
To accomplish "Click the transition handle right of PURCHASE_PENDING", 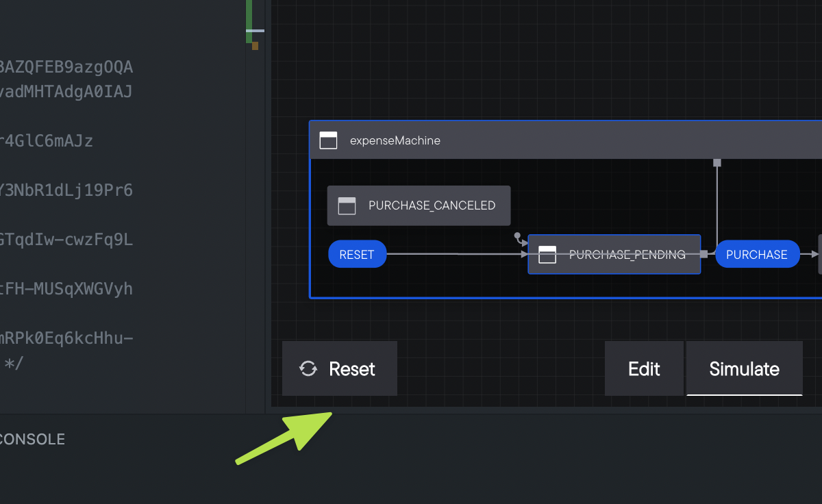I will click(x=703, y=254).
